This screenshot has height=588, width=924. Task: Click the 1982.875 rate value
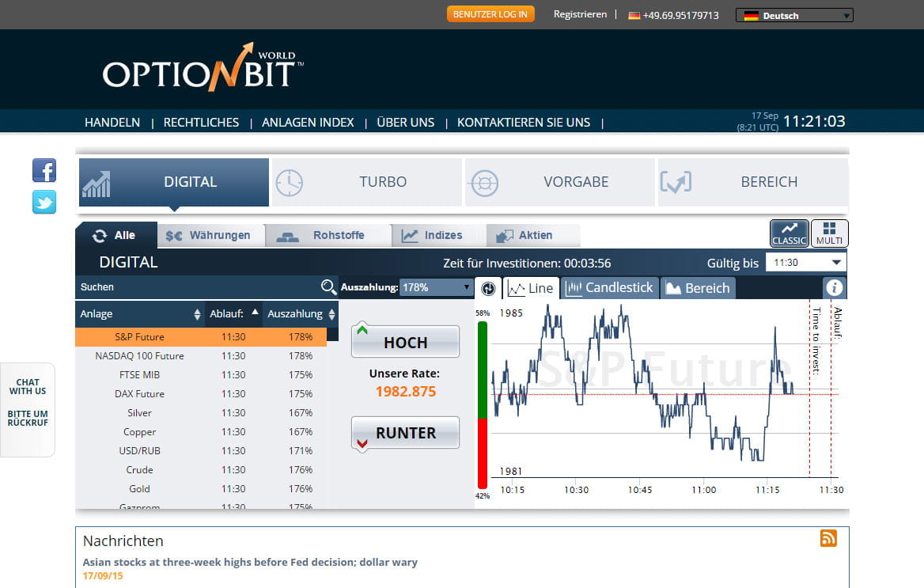(x=405, y=392)
